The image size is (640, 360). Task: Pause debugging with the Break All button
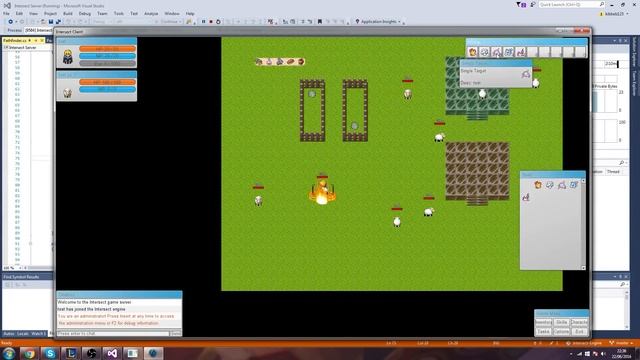coord(203,22)
